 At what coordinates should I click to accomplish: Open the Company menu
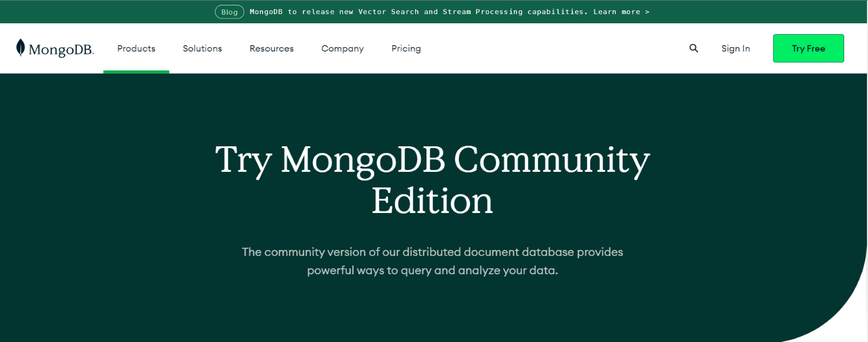coord(342,48)
